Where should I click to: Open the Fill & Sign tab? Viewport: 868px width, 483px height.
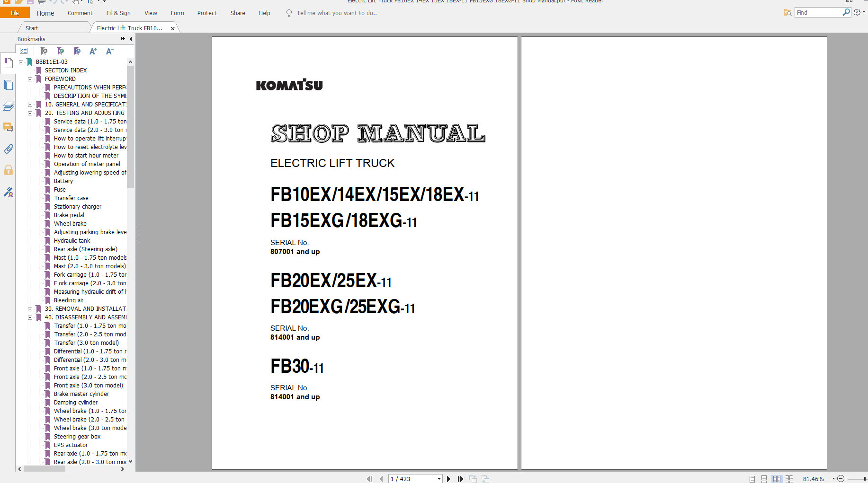(x=118, y=13)
